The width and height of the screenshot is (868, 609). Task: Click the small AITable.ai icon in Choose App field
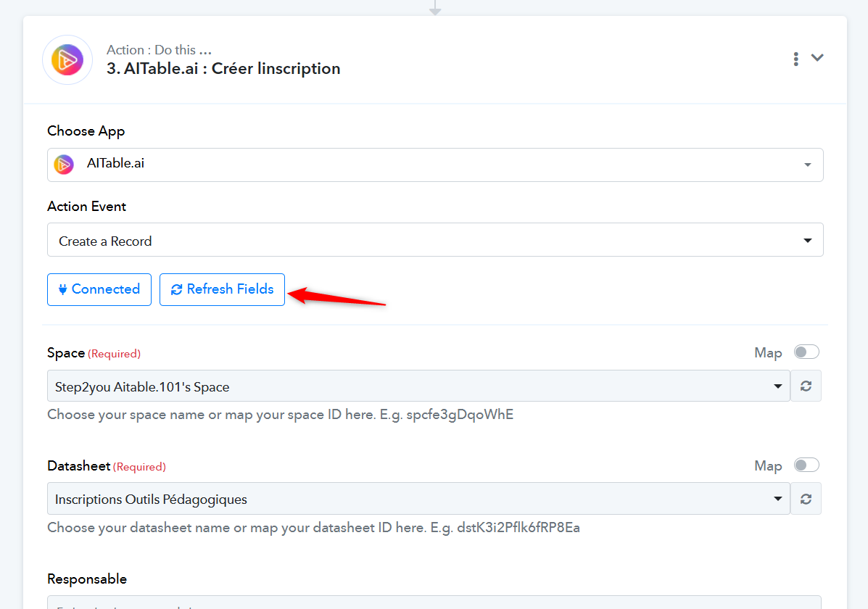click(64, 165)
